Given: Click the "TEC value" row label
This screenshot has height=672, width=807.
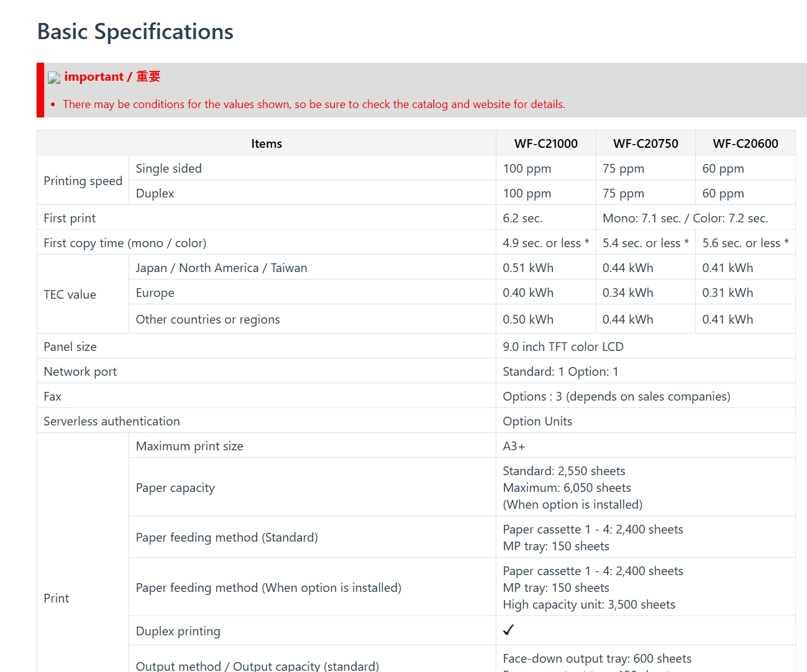Looking at the screenshot, I should click(x=70, y=294).
